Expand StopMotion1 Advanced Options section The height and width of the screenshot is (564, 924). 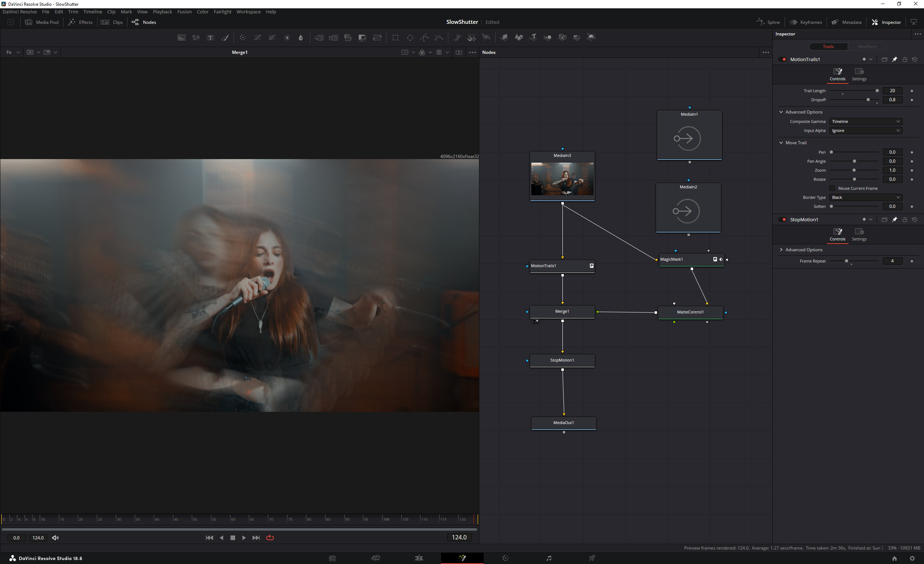pyautogui.click(x=803, y=250)
